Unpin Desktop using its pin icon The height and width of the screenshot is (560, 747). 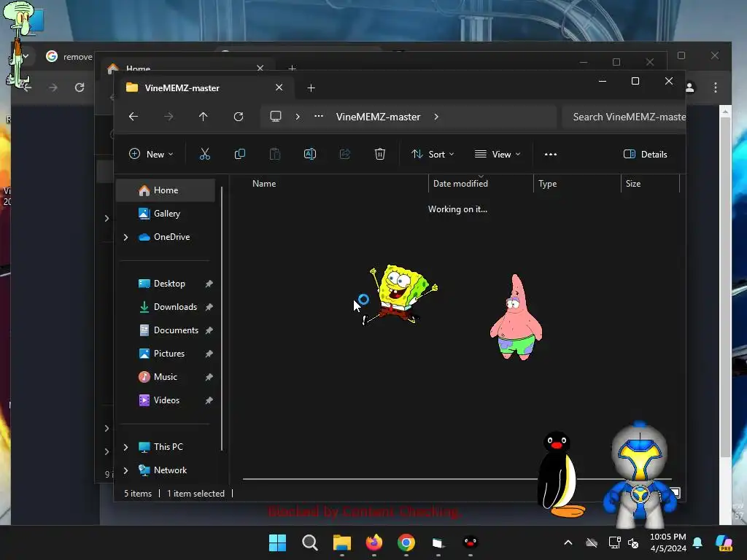tap(209, 284)
